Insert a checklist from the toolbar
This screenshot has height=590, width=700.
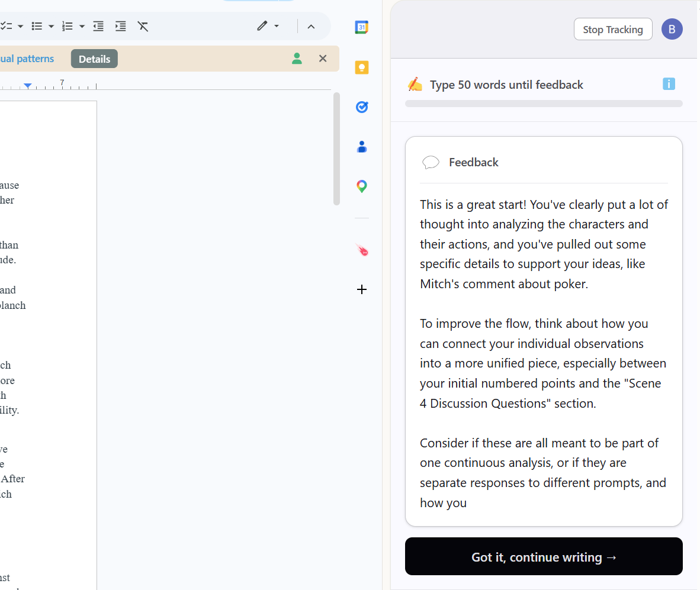click(x=6, y=26)
